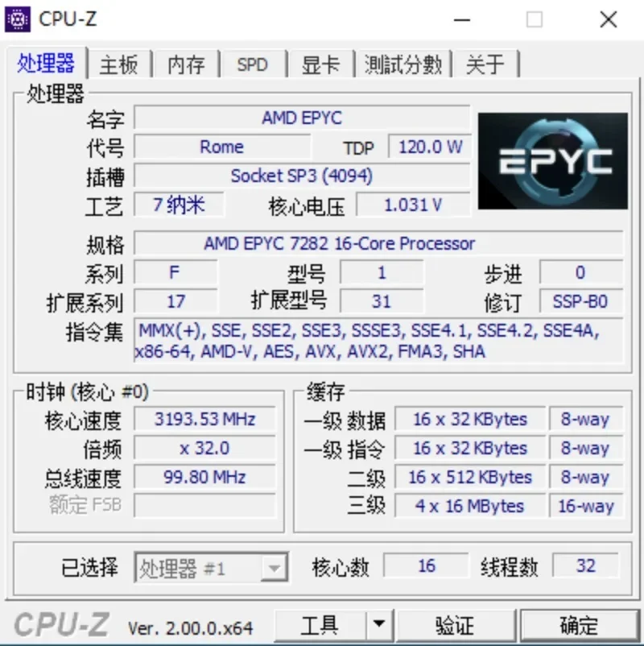Click the 工具 button
The width and height of the screenshot is (644, 646).
click(320, 625)
